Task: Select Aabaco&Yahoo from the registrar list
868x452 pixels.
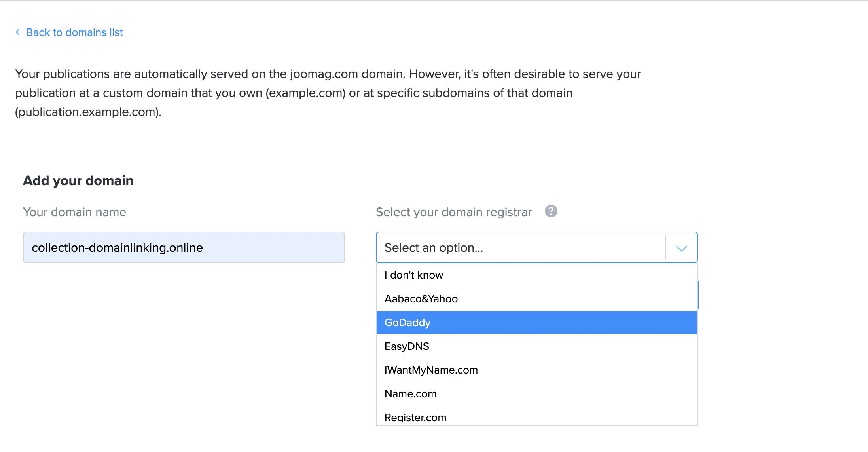Action: coord(421,299)
